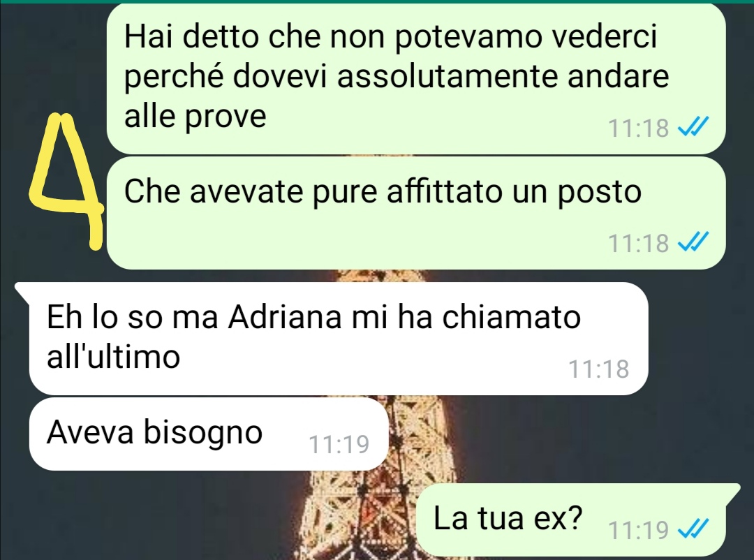Click the 11:18 timestamp on the "alle prove" message

pos(638,128)
